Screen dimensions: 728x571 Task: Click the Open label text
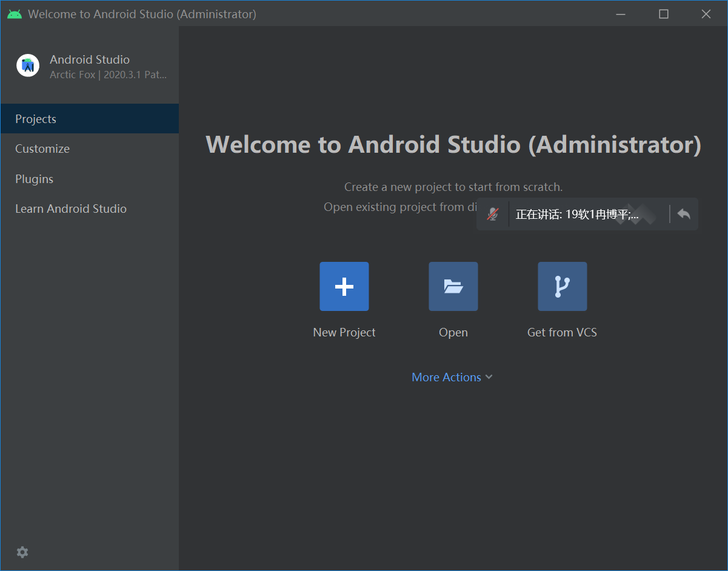coord(453,332)
